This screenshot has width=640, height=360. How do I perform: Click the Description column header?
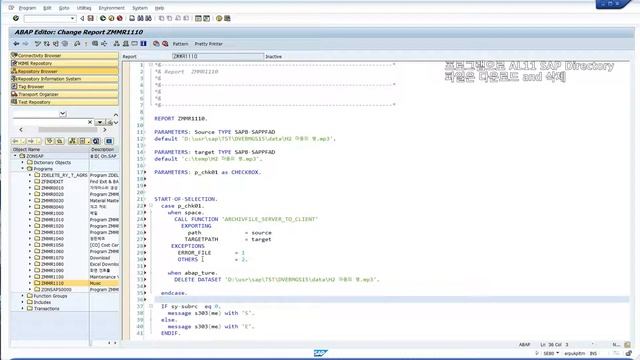click(x=104, y=150)
